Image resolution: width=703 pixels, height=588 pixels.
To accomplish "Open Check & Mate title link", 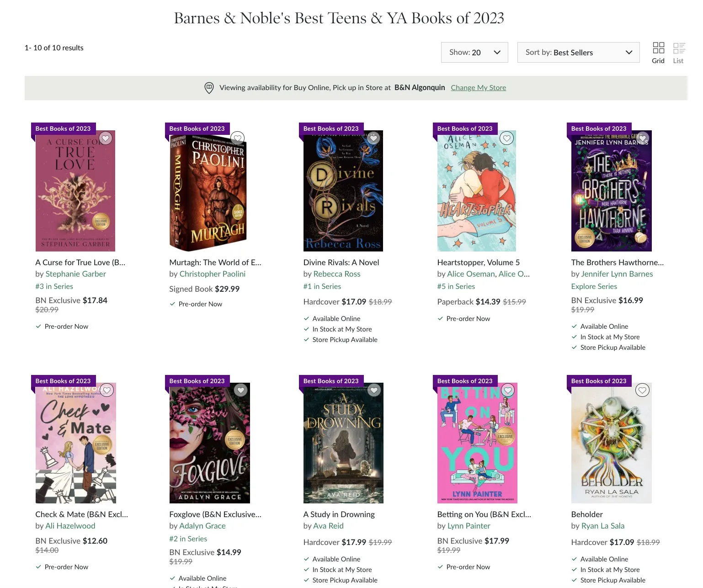I will (82, 514).
